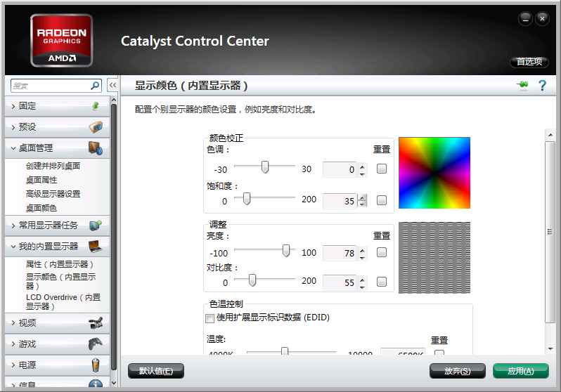Viewport: 561px width, 392px height.
Task: Click the gray striped contrast preview
Action: click(434, 258)
